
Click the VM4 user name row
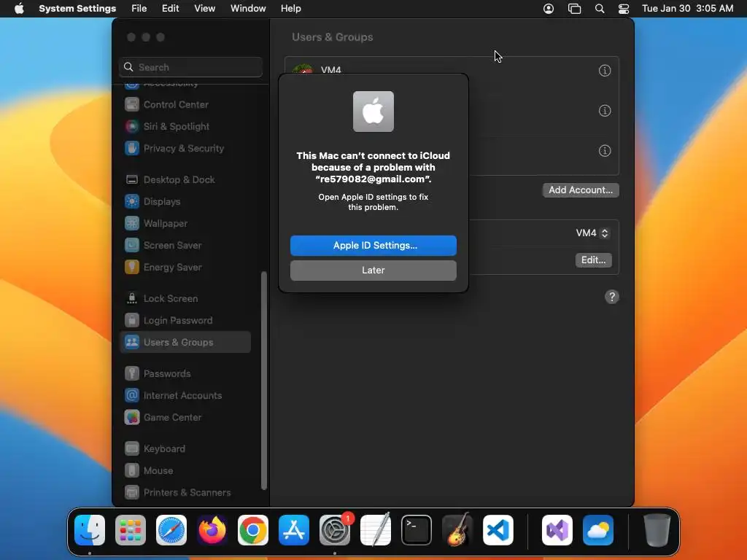click(452, 71)
